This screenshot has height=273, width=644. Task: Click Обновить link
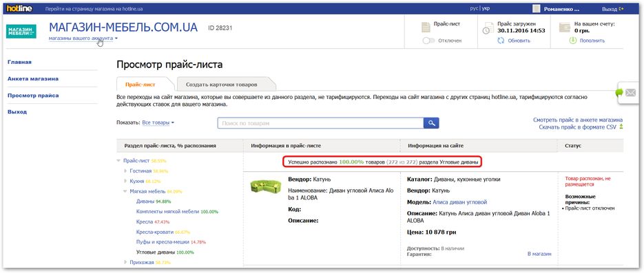[519, 41]
